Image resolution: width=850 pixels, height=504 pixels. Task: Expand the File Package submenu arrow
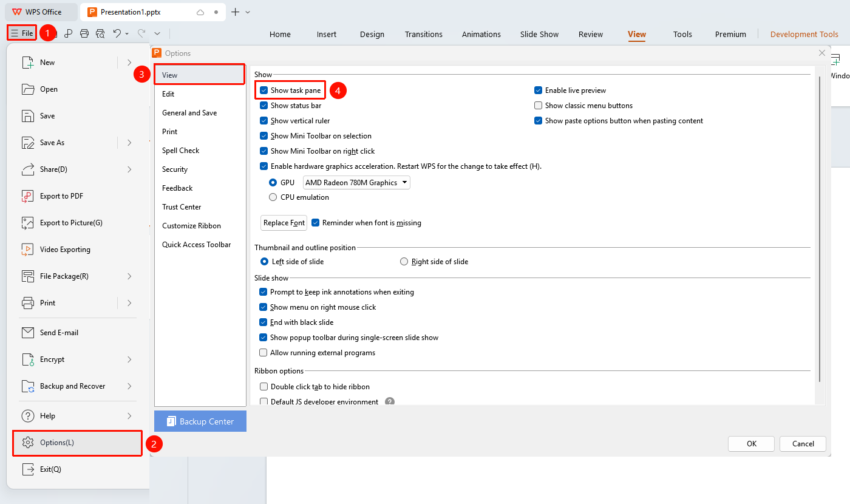tap(129, 276)
